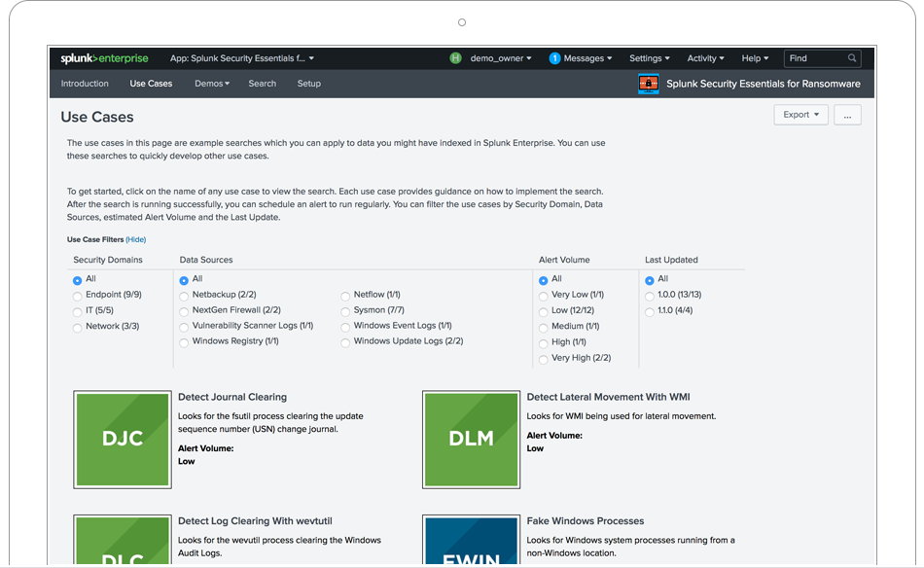
Task: Click the Ransomware app icon
Action: click(x=648, y=84)
